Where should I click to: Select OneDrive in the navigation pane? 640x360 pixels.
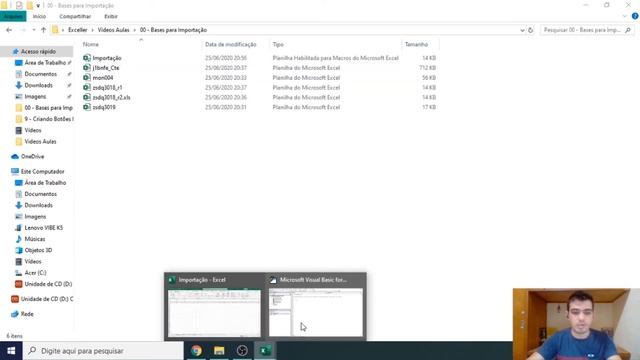[32, 156]
